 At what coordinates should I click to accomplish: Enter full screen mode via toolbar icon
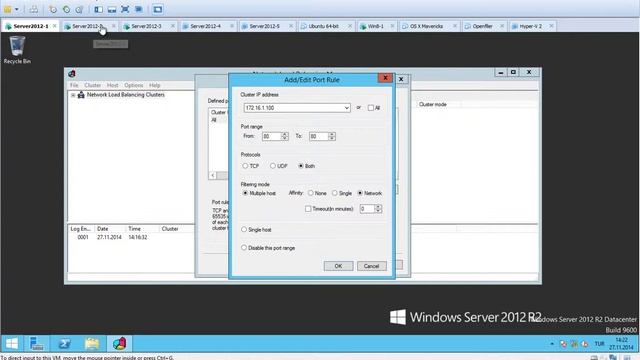click(125, 9)
